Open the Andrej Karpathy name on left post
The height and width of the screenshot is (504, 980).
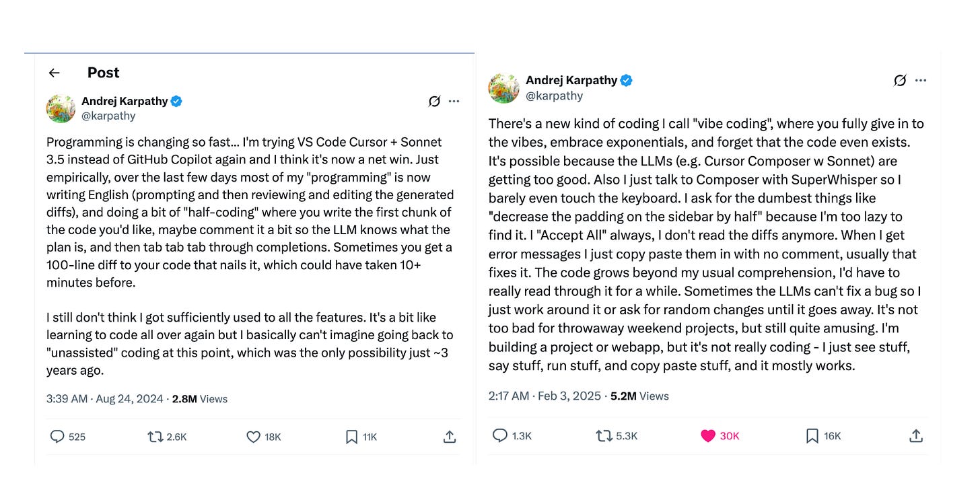pyautogui.click(x=125, y=101)
